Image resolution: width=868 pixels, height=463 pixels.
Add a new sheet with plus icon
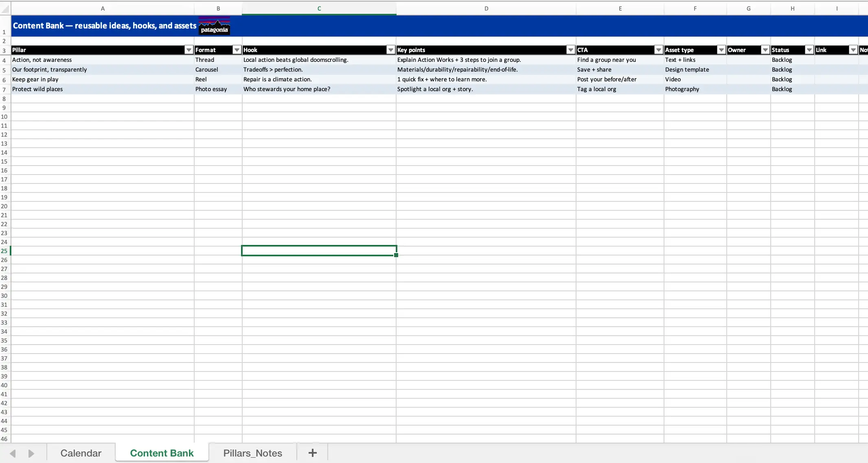point(312,453)
